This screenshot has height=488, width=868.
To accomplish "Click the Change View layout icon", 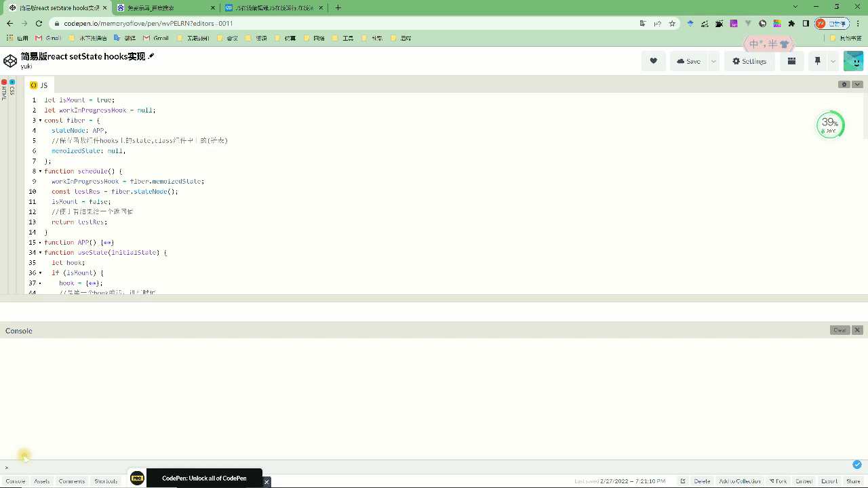I will (791, 61).
